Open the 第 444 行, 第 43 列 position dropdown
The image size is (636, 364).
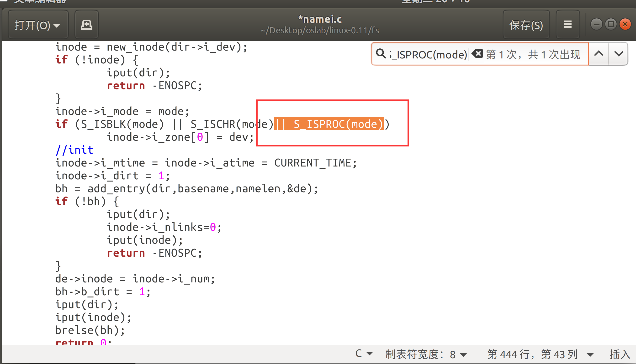click(540, 354)
